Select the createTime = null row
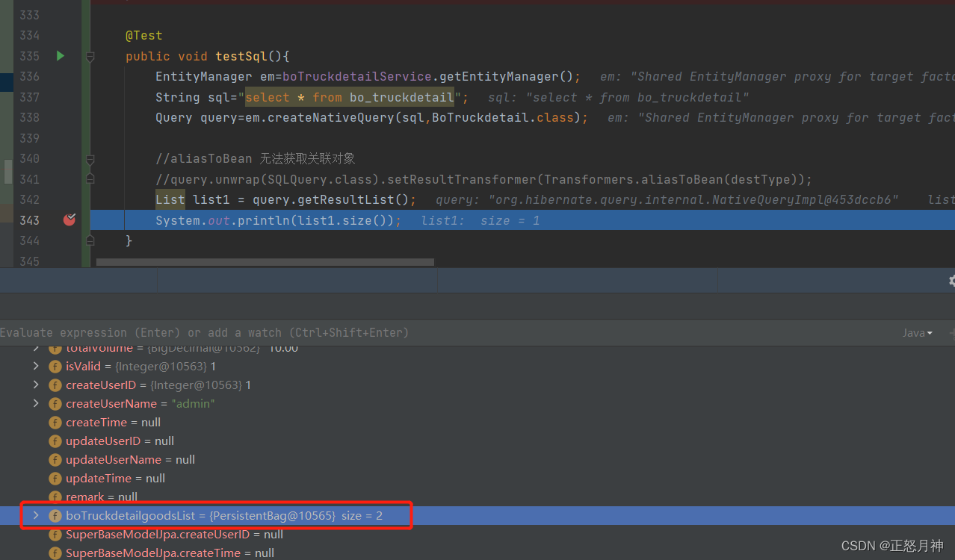This screenshot has height=560, width=955. 477,423
